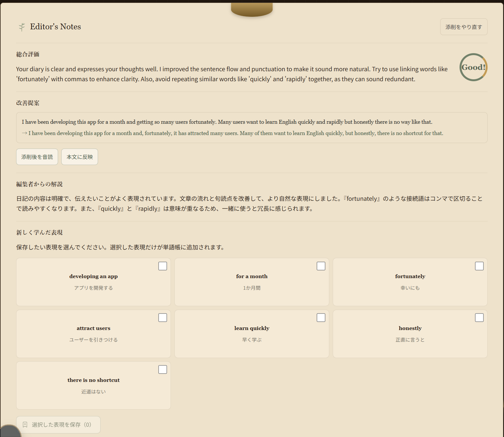This screenshot has height=437, width=504.
Task: Click translation 正直に言うと
Action: click(x=410, y=340)
